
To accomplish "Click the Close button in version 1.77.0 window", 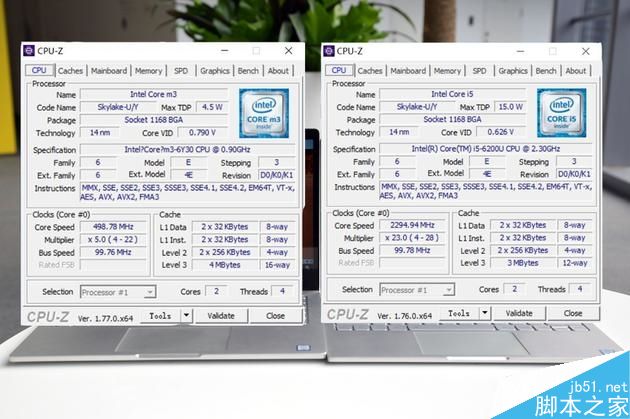I will (x=275, y=315).
